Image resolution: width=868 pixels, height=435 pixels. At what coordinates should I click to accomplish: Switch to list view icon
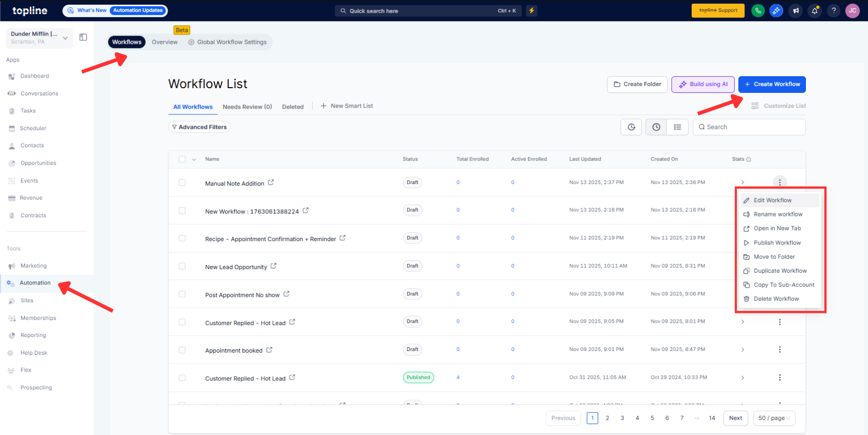click(x=677, y=127)
